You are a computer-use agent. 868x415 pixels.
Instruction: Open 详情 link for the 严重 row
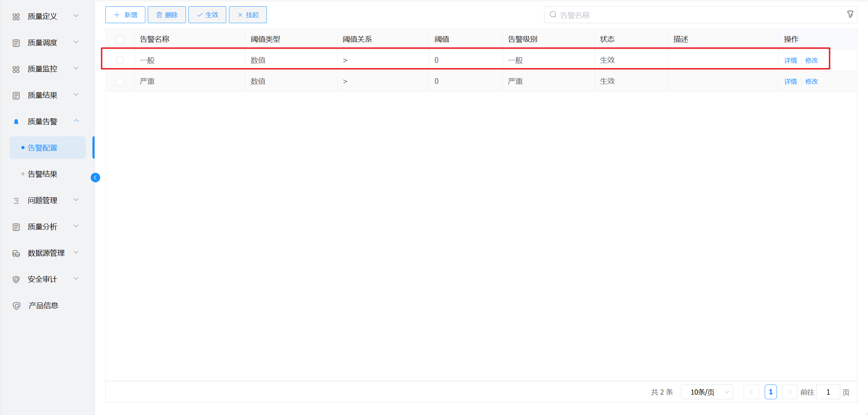tap(790, 81)
